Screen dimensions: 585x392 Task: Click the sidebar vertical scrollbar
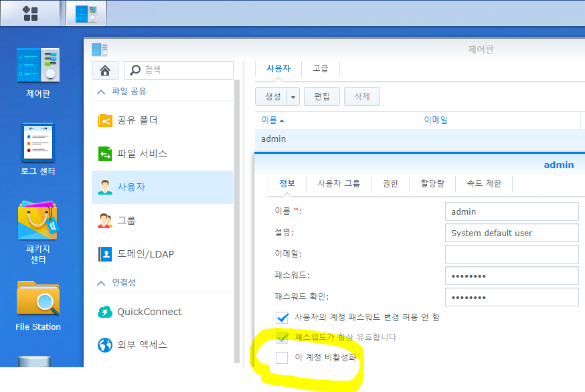(x=237, y=221)
